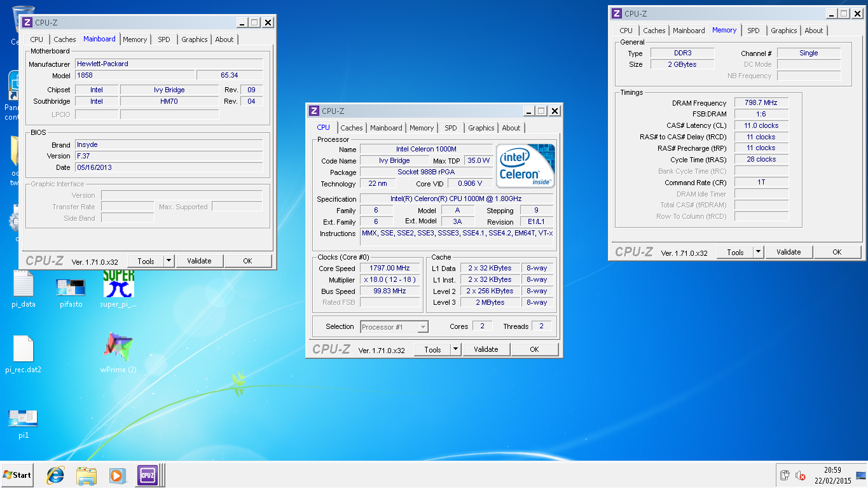Switch to CPU tab in Memory window
868x488 pixels.
coord(626,31)
